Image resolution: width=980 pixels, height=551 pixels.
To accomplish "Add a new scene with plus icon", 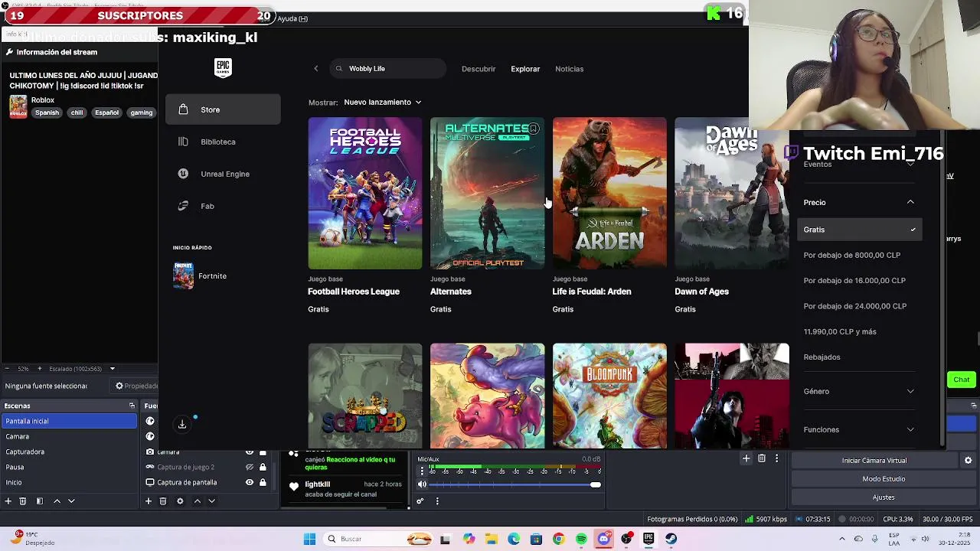I will (8, 501).
